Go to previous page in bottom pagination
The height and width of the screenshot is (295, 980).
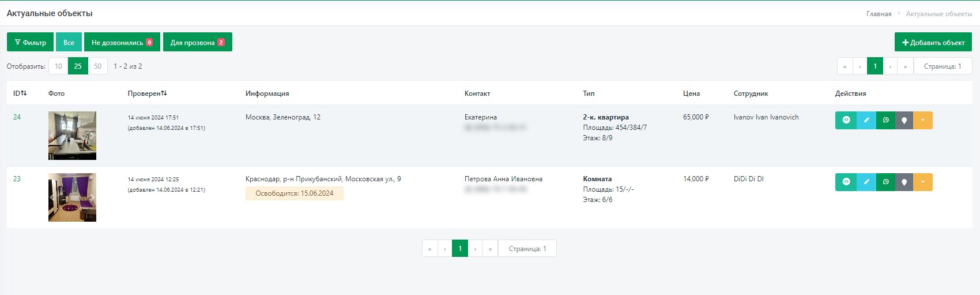(444, 248)
